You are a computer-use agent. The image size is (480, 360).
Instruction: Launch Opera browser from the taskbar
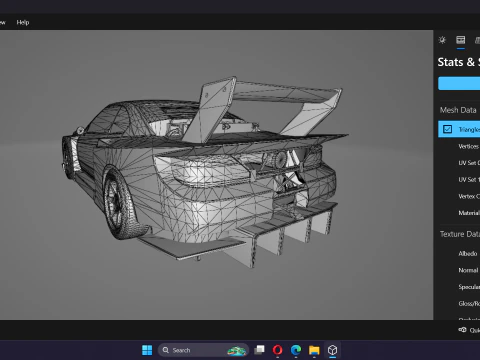click(277, 350)
